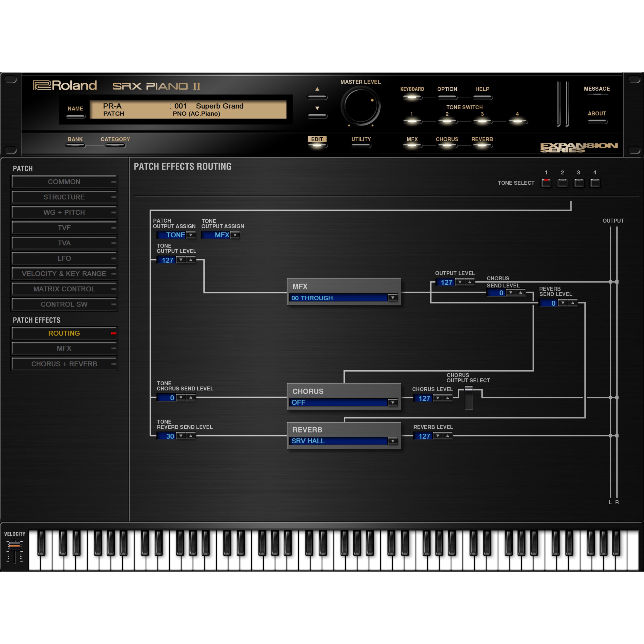644x644 pixels.
Task: Click the BANK button
Action: pos(75,146)
